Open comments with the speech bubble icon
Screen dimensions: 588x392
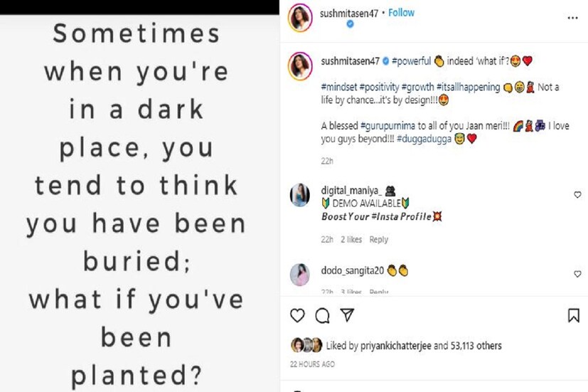pyautogui.click(x=322, y=315)
